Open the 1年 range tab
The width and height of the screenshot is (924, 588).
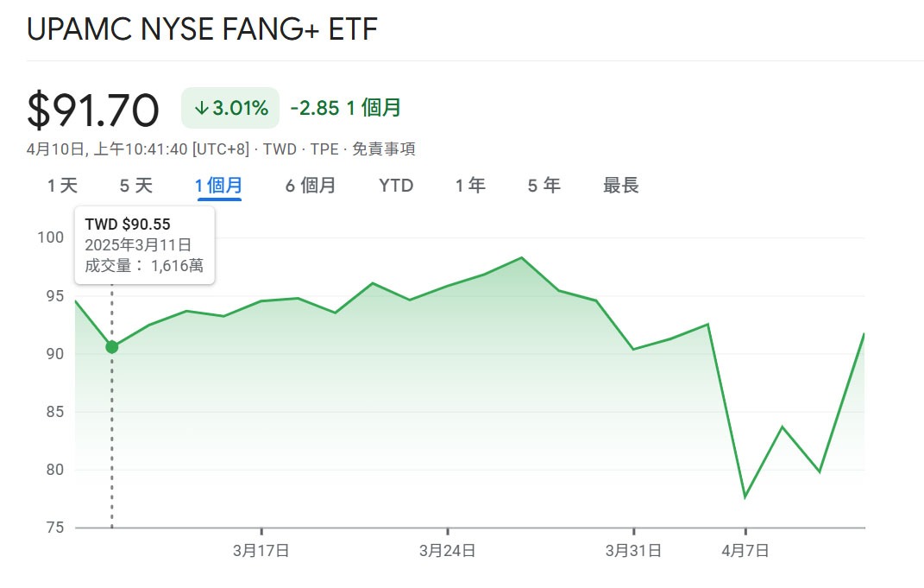(470, 186)
